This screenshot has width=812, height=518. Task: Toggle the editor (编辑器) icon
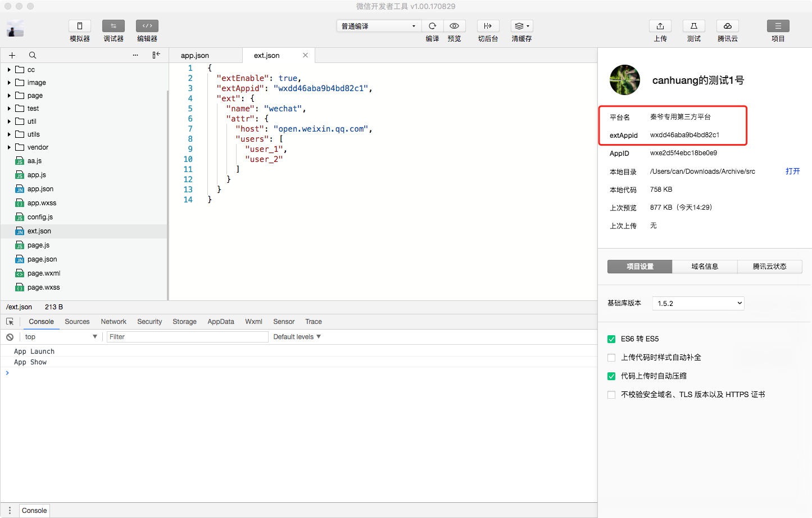click(x=147, y=26)
